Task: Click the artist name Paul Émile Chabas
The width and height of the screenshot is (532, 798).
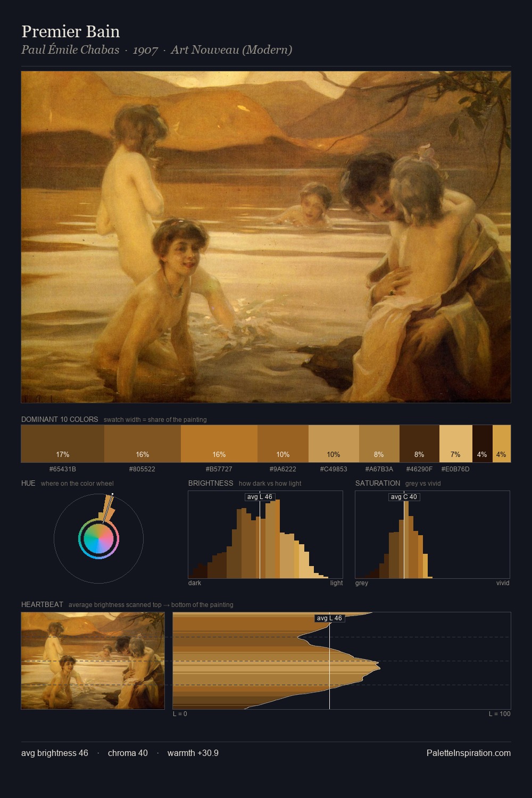Action: (x=70, y=50)
